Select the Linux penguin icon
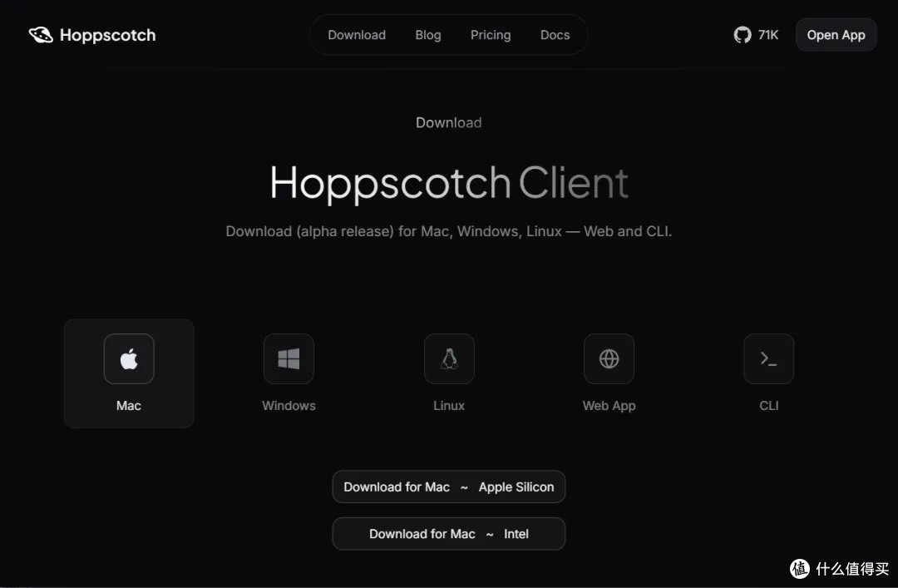This screenshot has height=588, width=898. tap(449, 358)
